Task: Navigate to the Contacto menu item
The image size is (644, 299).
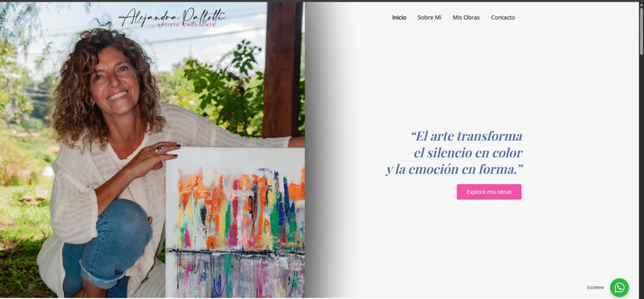Action: coord(502,17)
